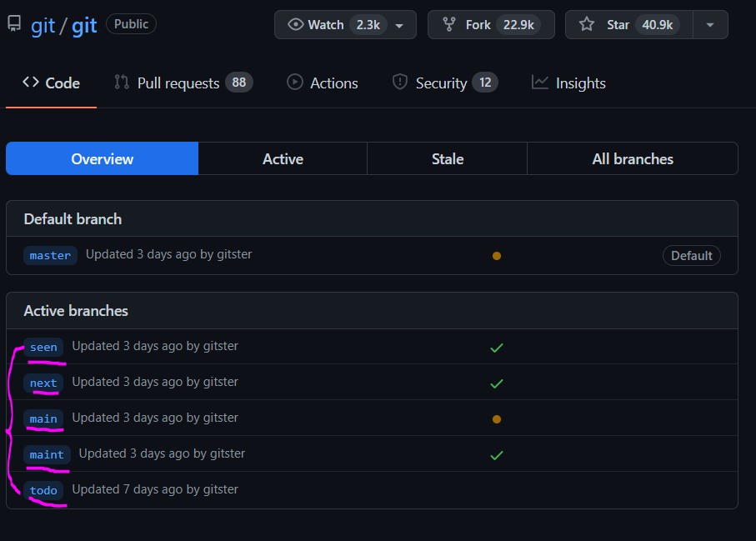Click the star icon in Star button
The width and height of the screenshot is (756, 541).
pyautogui.click(x=587, y=24)
